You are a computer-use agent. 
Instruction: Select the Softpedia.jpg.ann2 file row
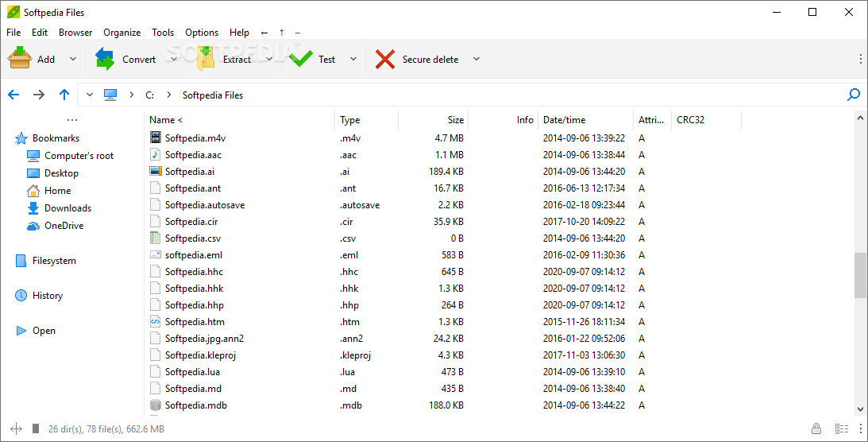tap(500, 339)
